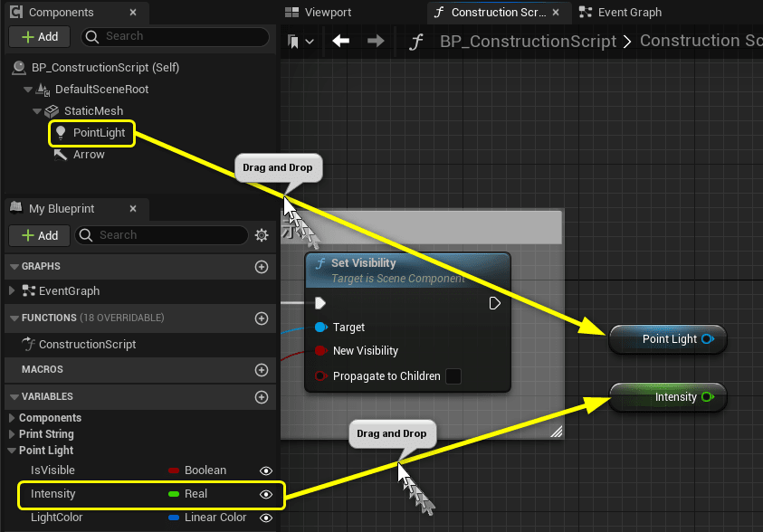Click the bookmark icon in the graph toolbar
Screen dimensions: 763x532
(291, 41)
